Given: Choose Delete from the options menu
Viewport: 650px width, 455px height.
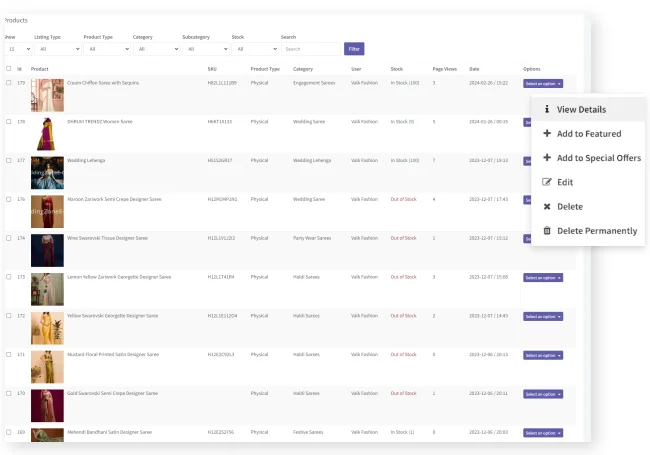Looking at the screenshot, I should point(588,206).
